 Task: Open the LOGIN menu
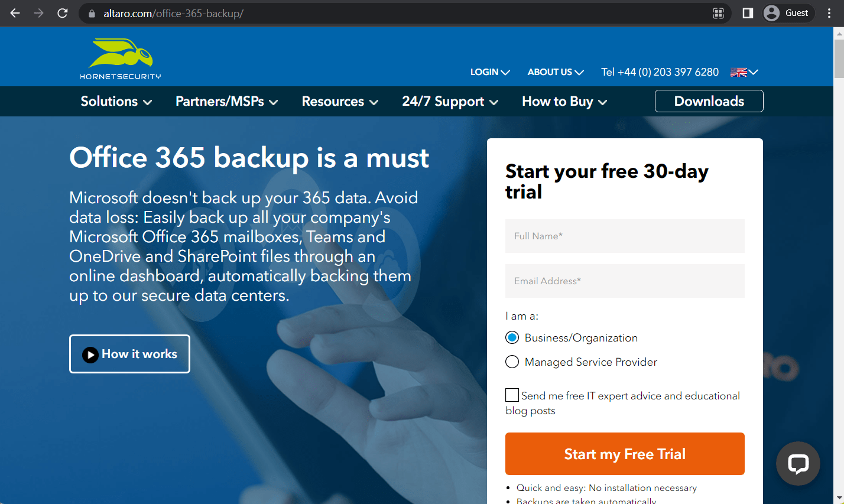pyautogui.click(x=489, y=72)
